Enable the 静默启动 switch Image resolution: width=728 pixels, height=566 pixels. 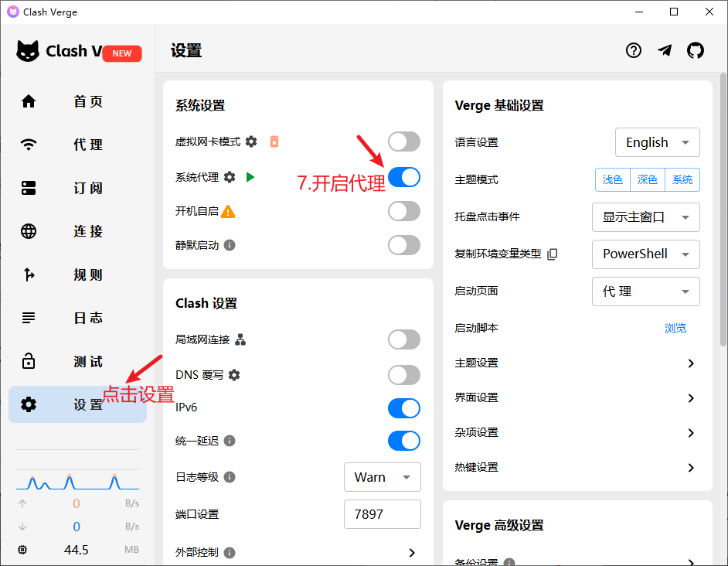tap(404, 245)
